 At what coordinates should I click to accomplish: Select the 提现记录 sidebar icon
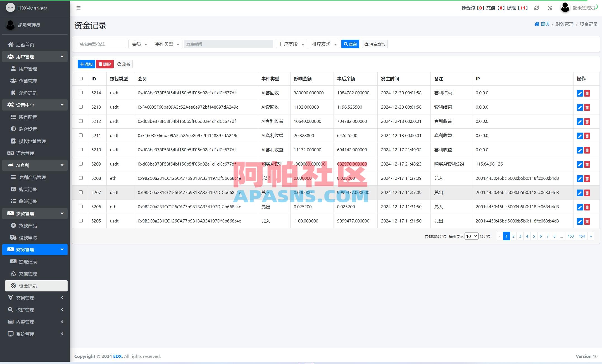(x=13, y=262)
